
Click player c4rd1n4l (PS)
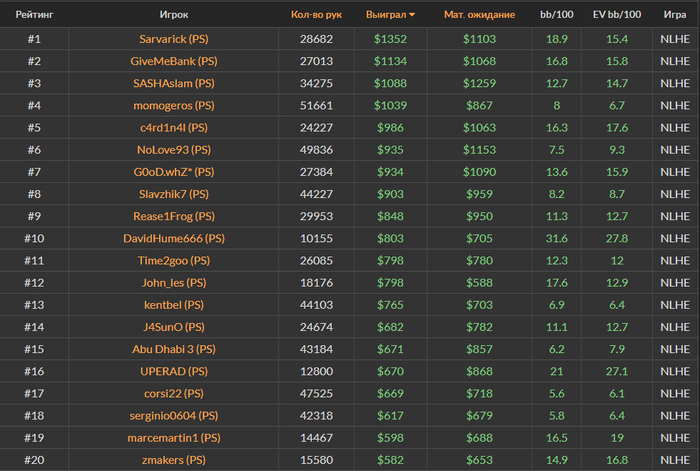(173, 128)
